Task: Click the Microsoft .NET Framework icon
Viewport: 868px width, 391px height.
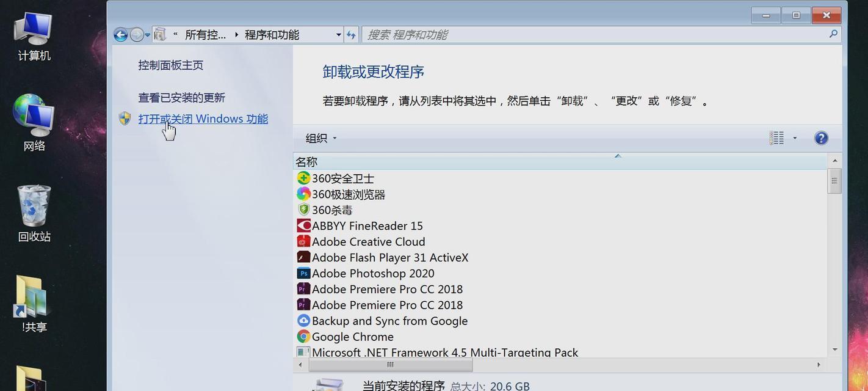Action: click(x=303, y=353)
